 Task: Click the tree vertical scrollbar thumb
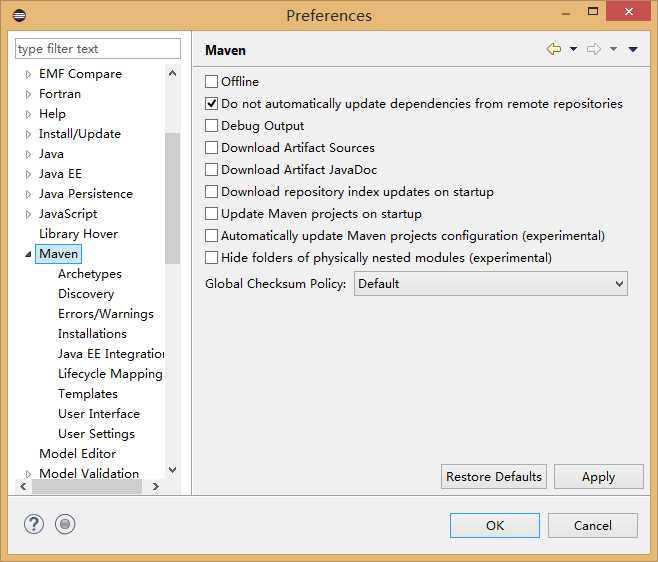point(172,198)
